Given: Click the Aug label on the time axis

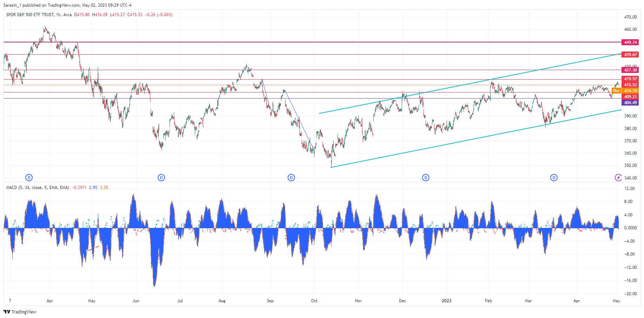Looking at the screenshot, I should (x=222, y=301).
